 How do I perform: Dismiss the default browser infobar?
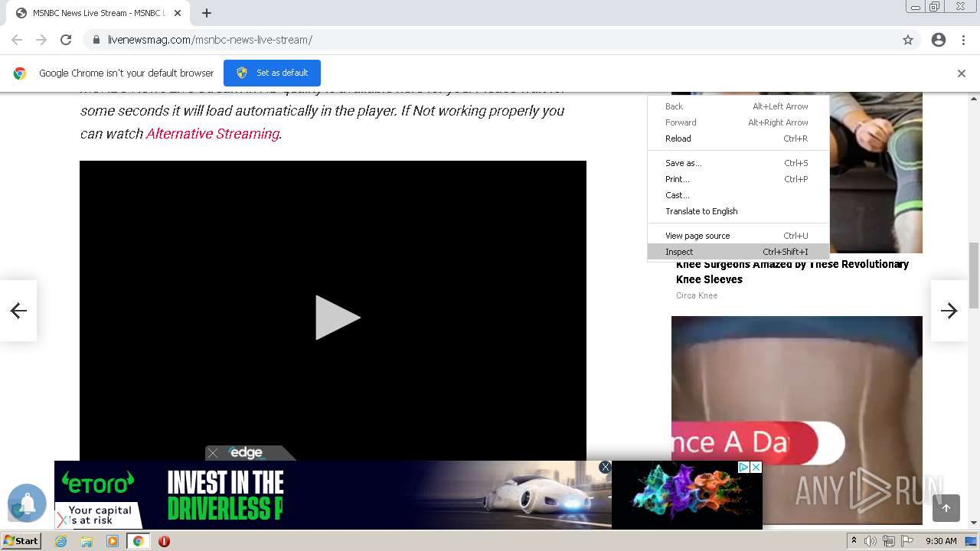click(962, 73)
